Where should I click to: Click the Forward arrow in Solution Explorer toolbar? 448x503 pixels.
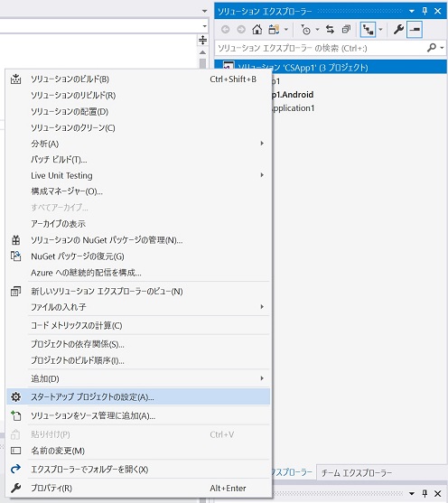click(241, 30)
